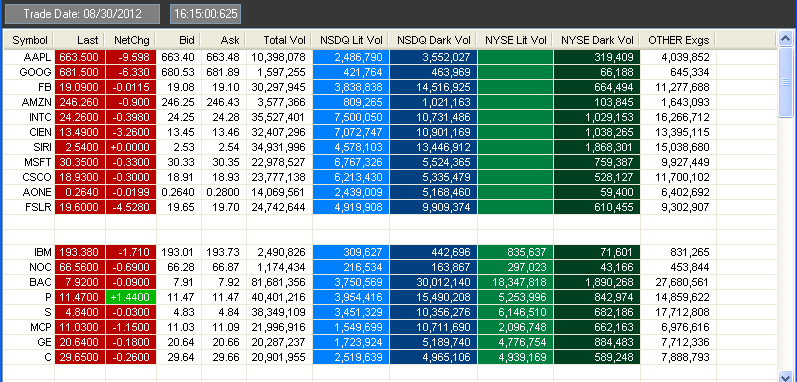Screen dimensions: 797x382
Task: Select the CIEN symbol cell
Action: [29, 133]
